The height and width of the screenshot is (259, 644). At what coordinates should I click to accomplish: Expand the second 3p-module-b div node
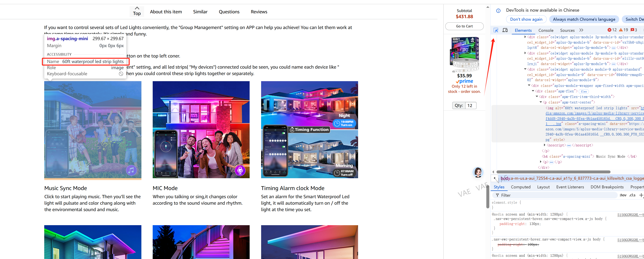coord(525,53)
